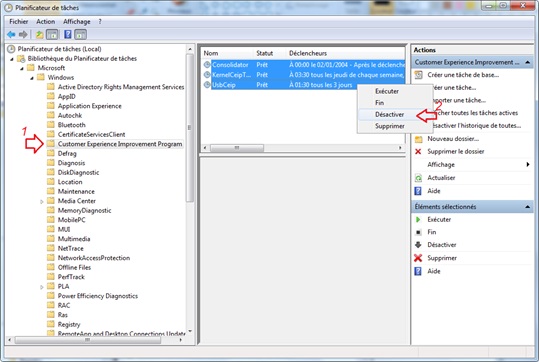Select the Power Efficiency Diagnostics folder
This screenshot has height=362, width=539.
pos(98,296)
